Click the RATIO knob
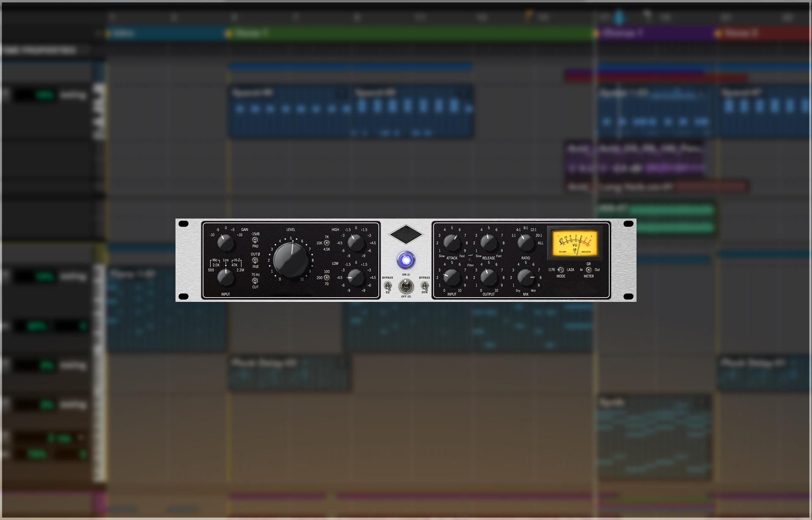Viewport: 812px width, 520px height. (526, 243)
